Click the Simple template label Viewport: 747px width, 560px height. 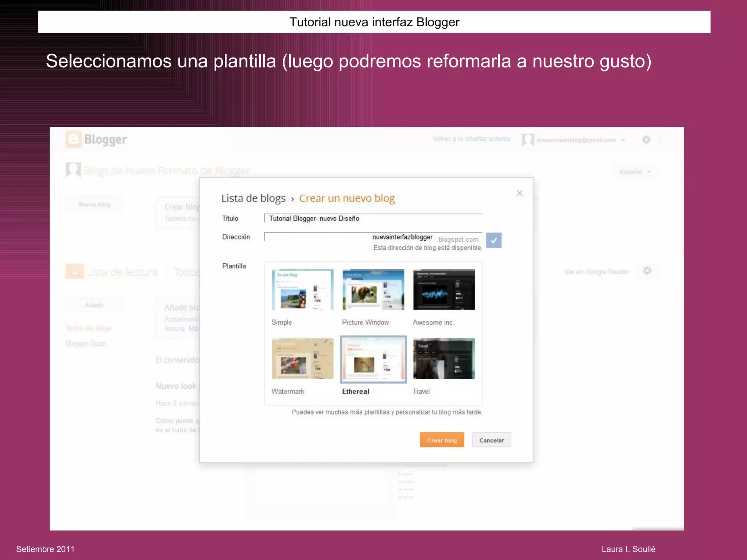(x=282, y=322)
